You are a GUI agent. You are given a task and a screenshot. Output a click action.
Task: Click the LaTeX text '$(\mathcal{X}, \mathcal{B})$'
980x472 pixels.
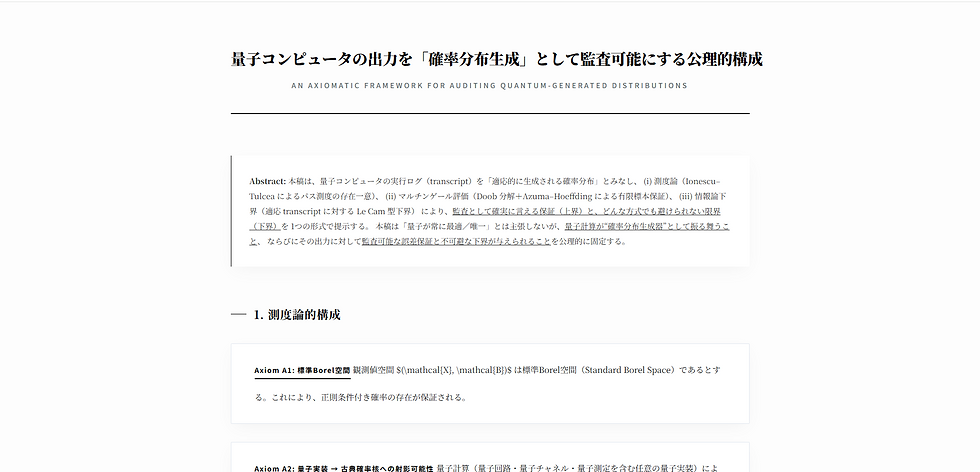tap(454, 370)
